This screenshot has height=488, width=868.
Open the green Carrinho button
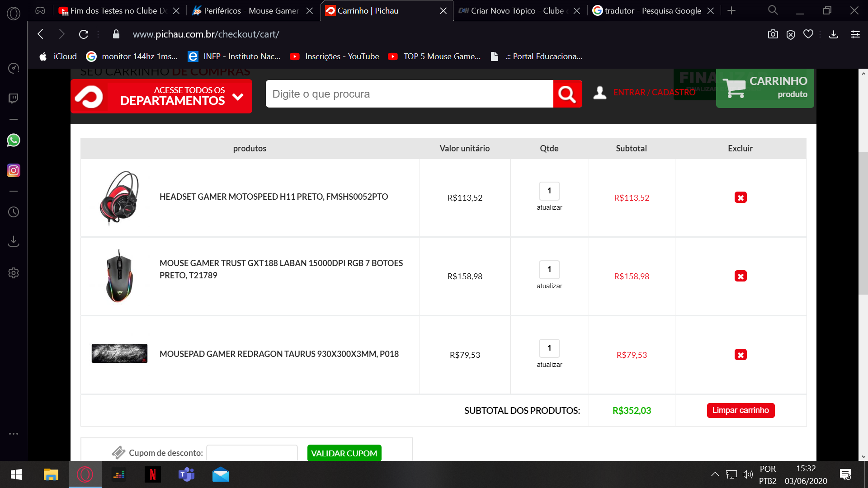pyautogui.click(x=765, y=87)
